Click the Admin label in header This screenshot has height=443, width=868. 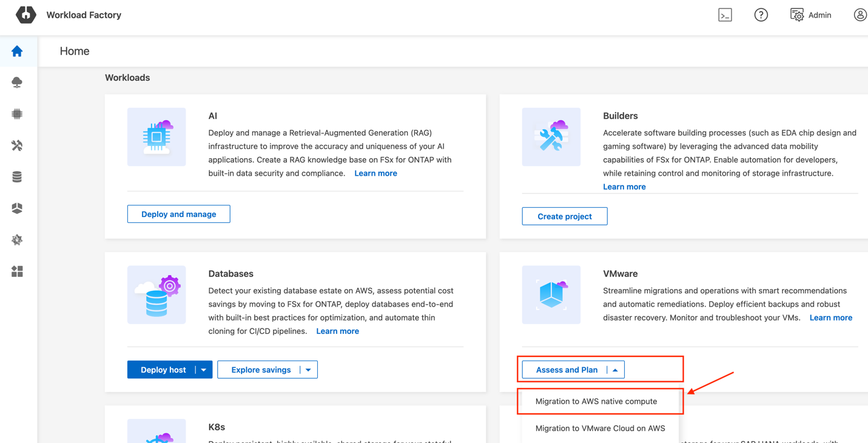click(820, 15)
